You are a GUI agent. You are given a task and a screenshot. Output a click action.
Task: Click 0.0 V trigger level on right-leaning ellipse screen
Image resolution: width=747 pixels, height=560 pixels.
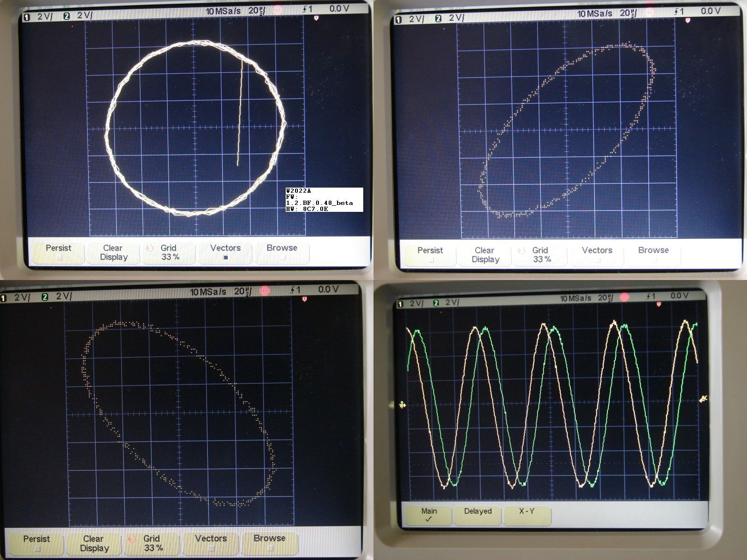(x=710, y=11)
